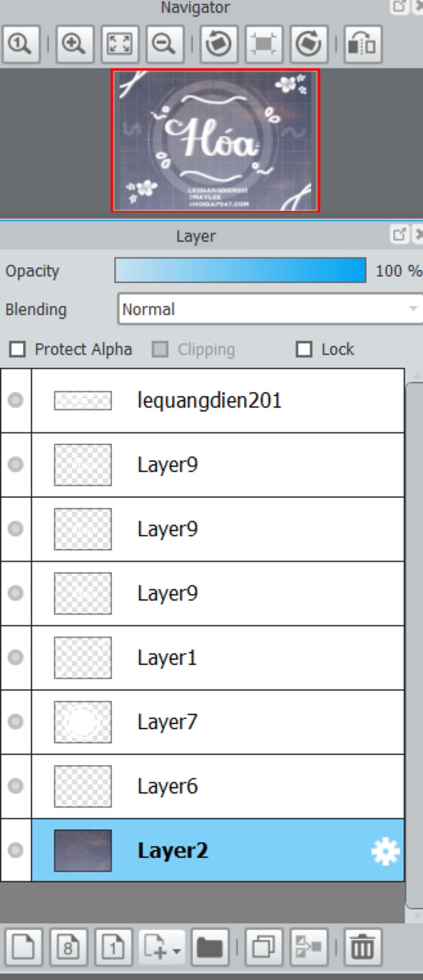
Task: Open the Blending mode dropdown
Action: [x=270, y=309]
